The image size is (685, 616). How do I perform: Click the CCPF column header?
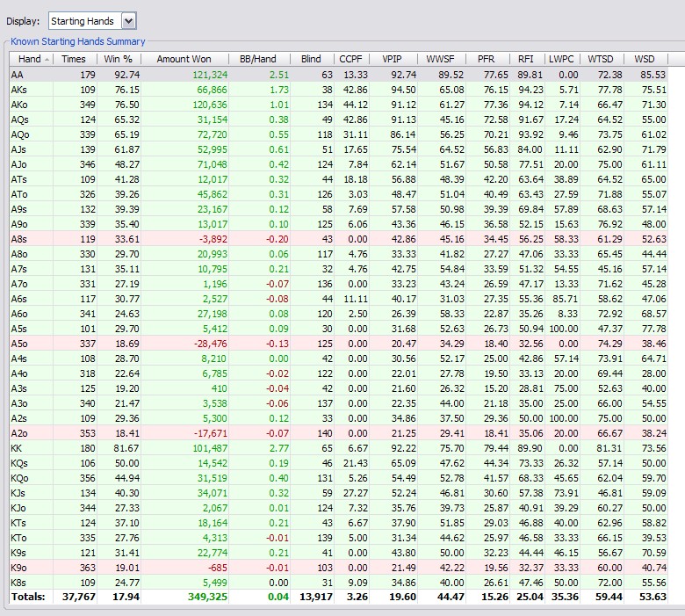click(351, 59)
